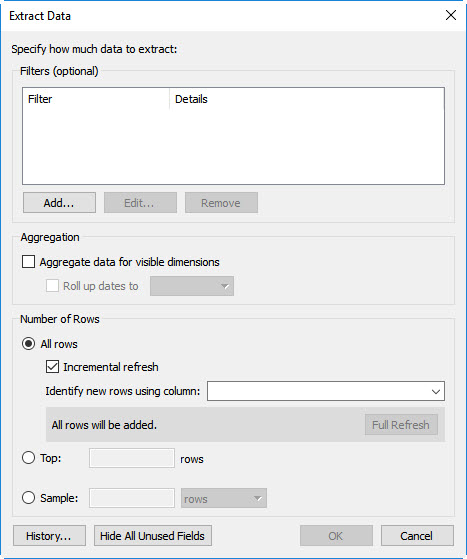Screen dimensions: 467x559
Task: Click the Top rows number field
Action: [132, 458]
